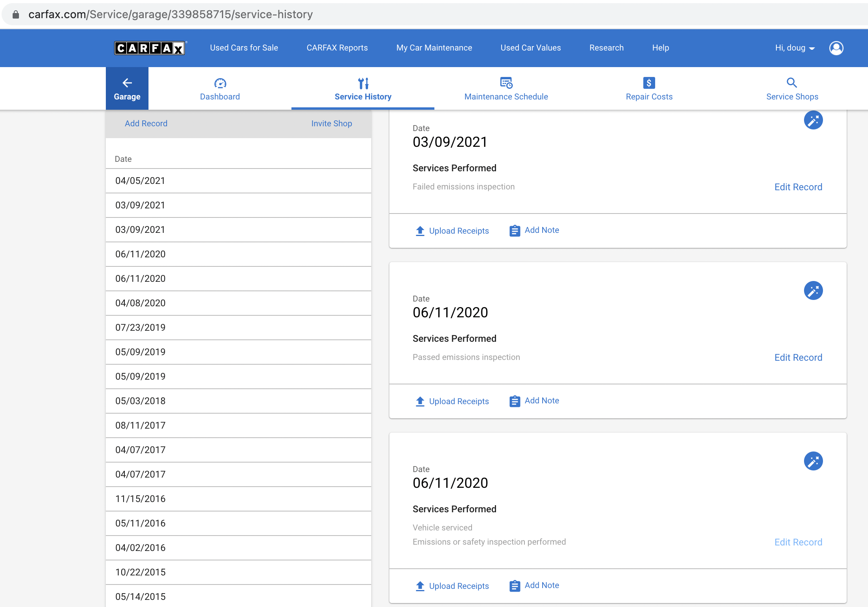This screenshot has height=607, width=868.
Task: Open CARFAX Reports menu
Action: (337, 48)
